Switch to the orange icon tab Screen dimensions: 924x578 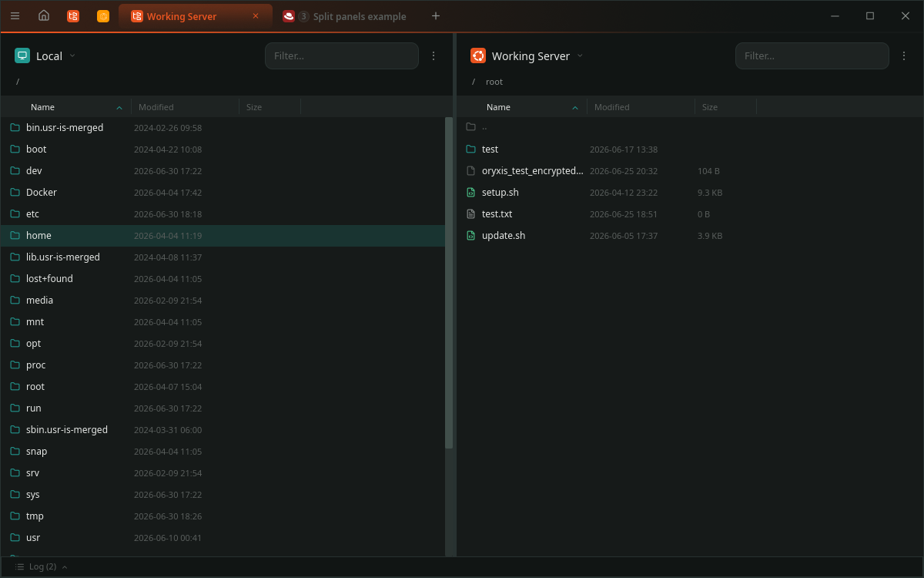tap(103, 16)
